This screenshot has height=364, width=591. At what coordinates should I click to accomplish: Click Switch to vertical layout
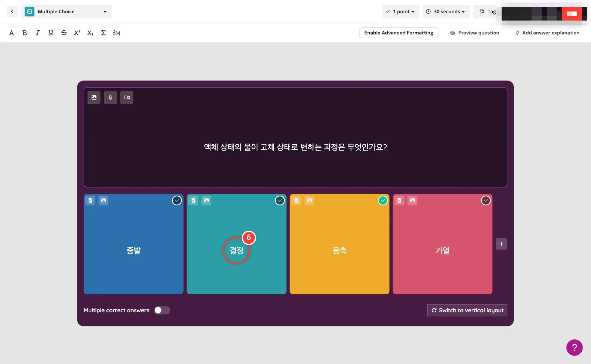pyautogui.click(x=467, y=310)
